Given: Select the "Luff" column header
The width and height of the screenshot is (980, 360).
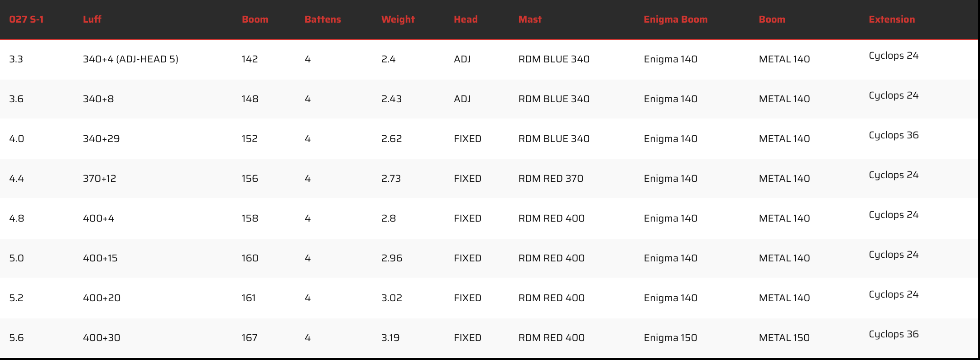Looking at the screenshot, I should [x=92, y=19].
